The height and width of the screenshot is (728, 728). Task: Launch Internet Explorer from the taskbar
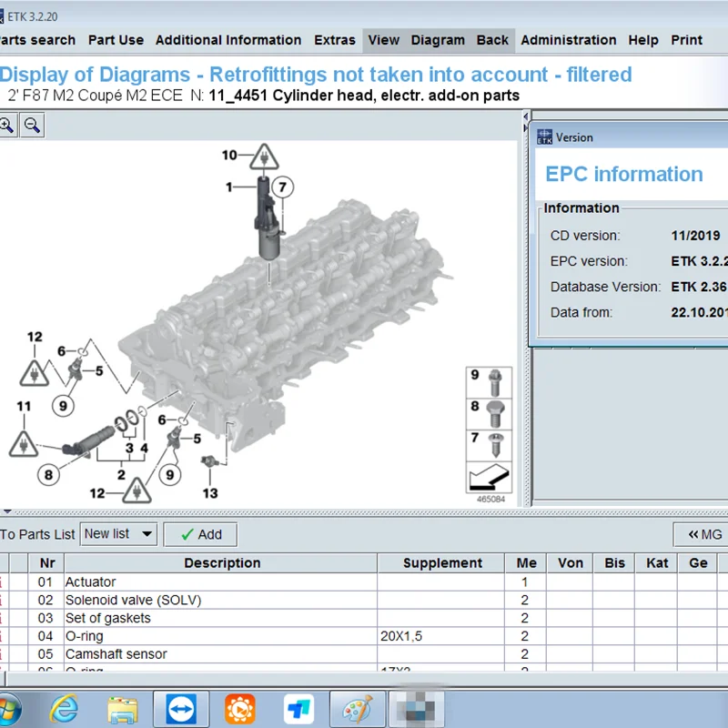(x=64, y=708)
